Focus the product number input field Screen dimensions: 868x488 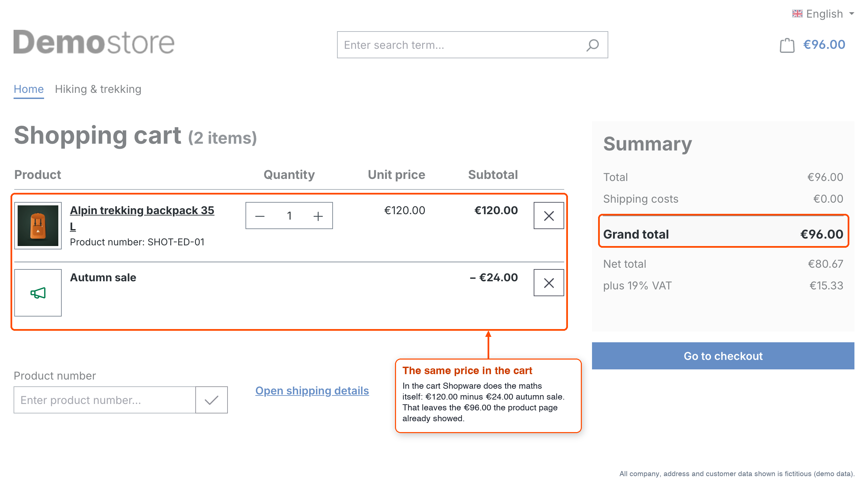104,400
